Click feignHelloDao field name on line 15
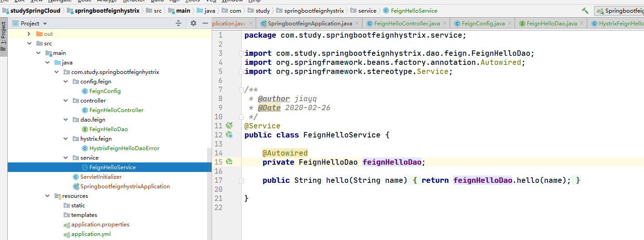 [392, 162]
